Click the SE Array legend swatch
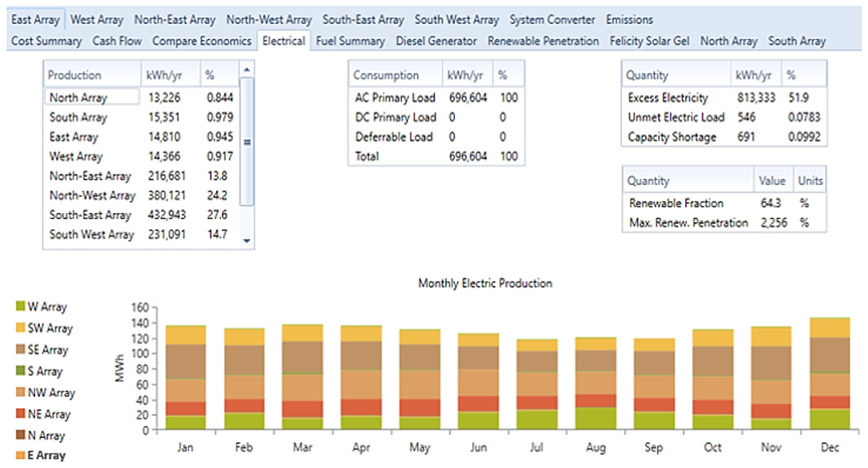Screen dimensions: 868x468 [20, 349]
